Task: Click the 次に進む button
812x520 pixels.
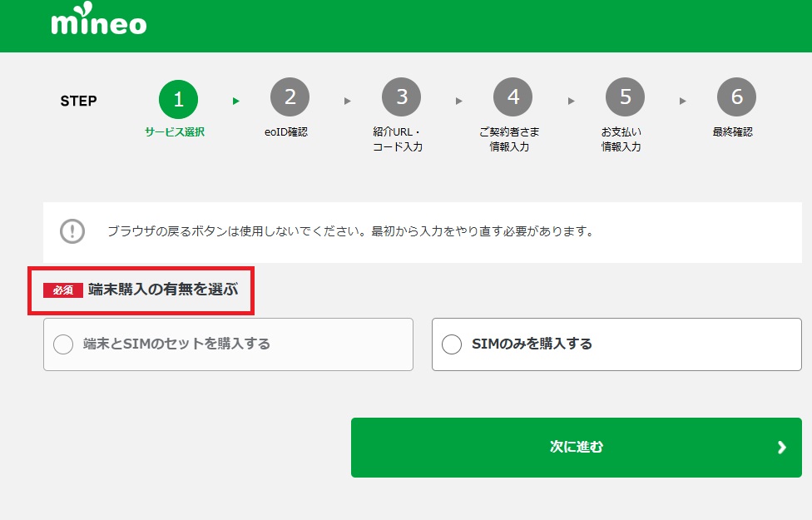Action: click(x=577, y=448)
